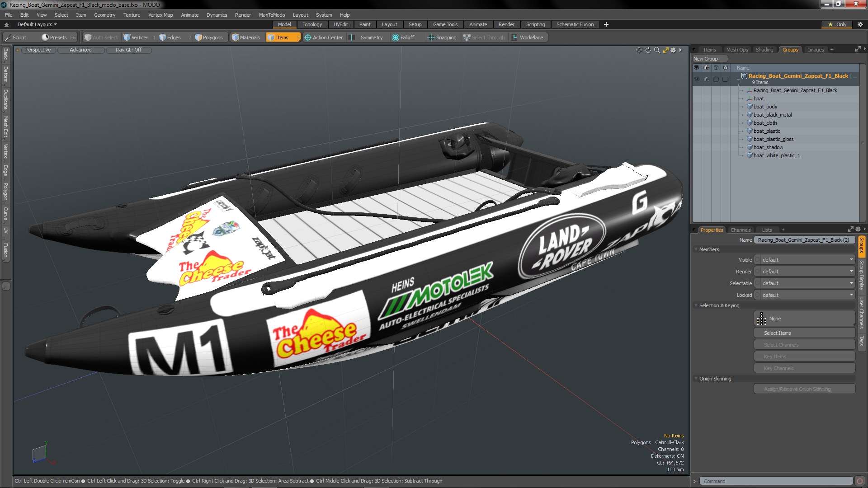Open the Default Layouts dropdown

tap(37, 24)
